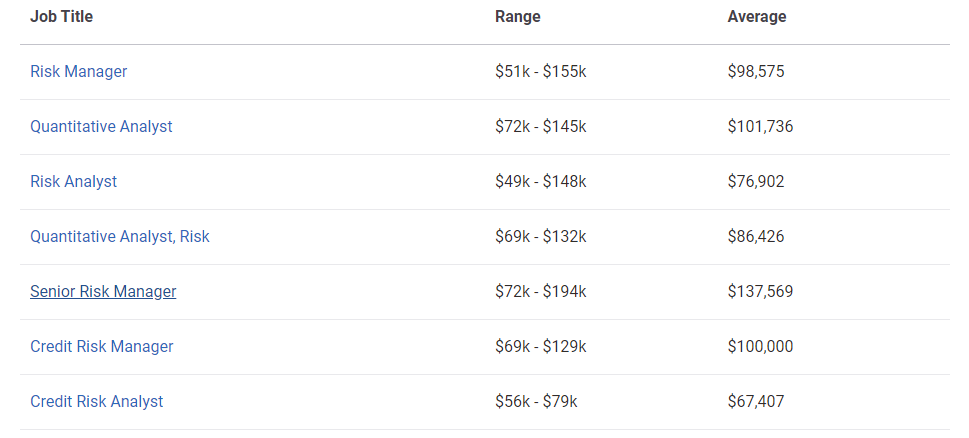This screenshot has width=969, height=438.
Task: Click the 'Range' column header
Action: click(x=517, y=17)
